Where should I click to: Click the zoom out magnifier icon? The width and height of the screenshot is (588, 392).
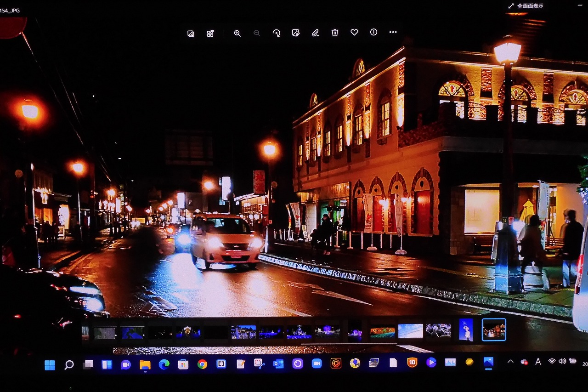click(x=257, y=33)
